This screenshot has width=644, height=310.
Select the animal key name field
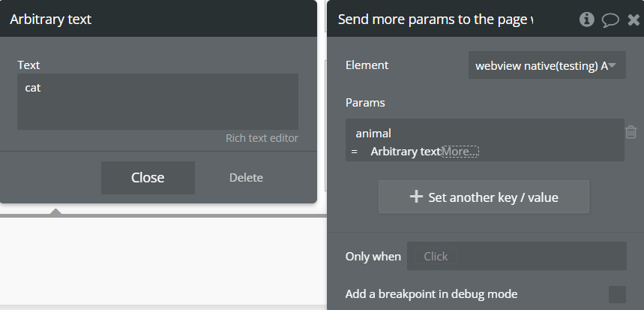(x=373, y=134)
